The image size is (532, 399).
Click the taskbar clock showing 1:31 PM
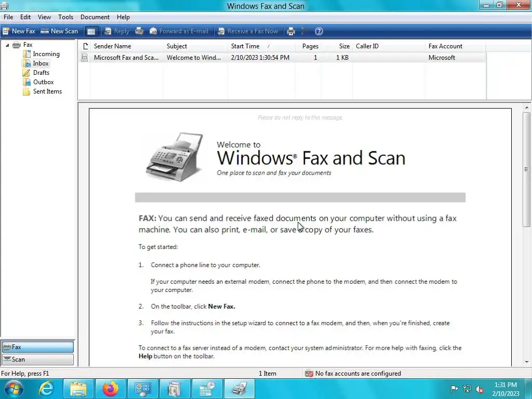click(506, 389)
